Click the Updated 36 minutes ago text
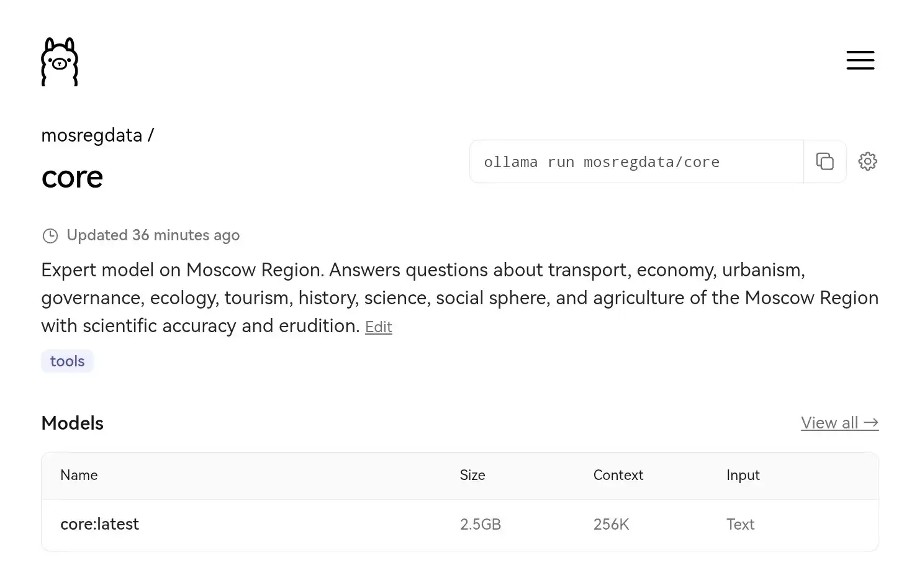 (x=153, y=235)
